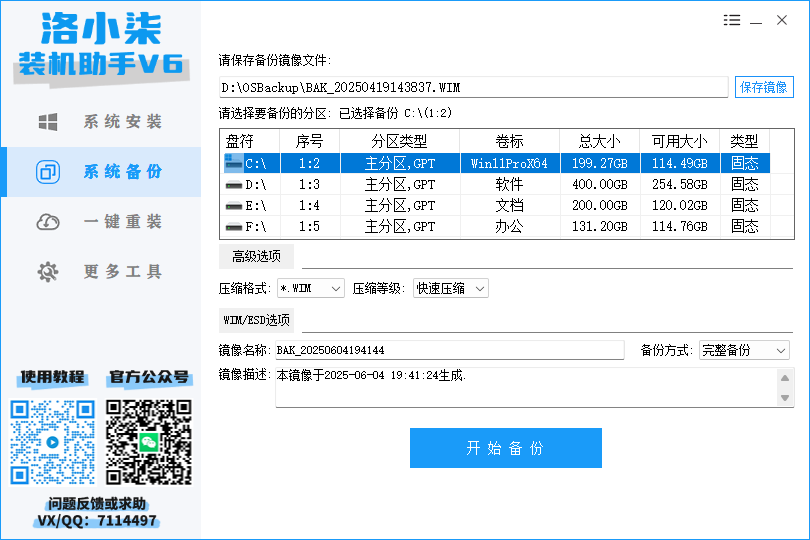Click the system backup copy icon
The height and width of the screenshot is (540, 810).
point(48,172)
